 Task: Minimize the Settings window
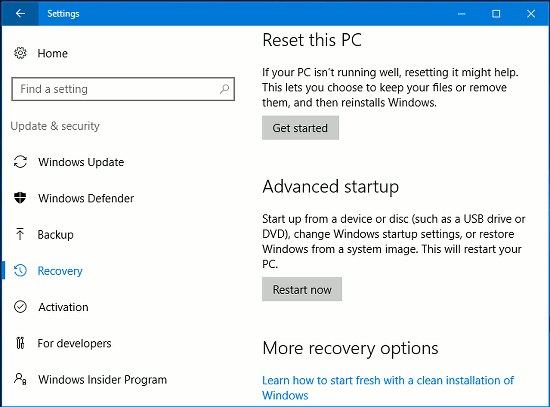462,14
